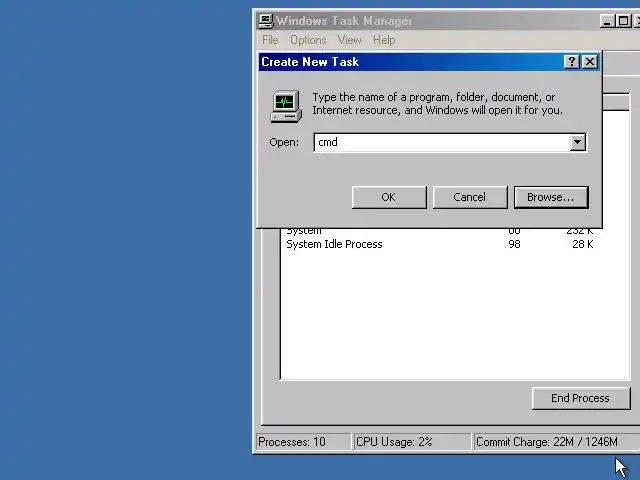Open the View menu in Task Manager
This screenshot has height=480, width=640.
pyautogui.click(x=349, y=40)
